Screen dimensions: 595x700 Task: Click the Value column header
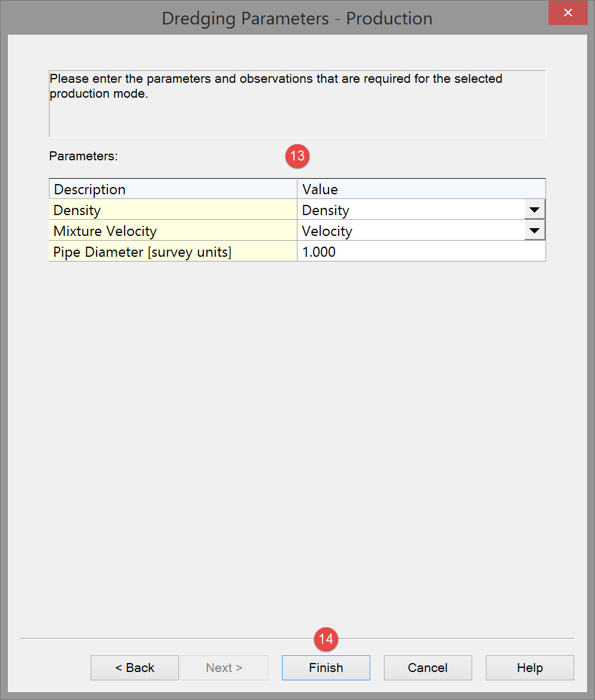[x=421, y=189]
